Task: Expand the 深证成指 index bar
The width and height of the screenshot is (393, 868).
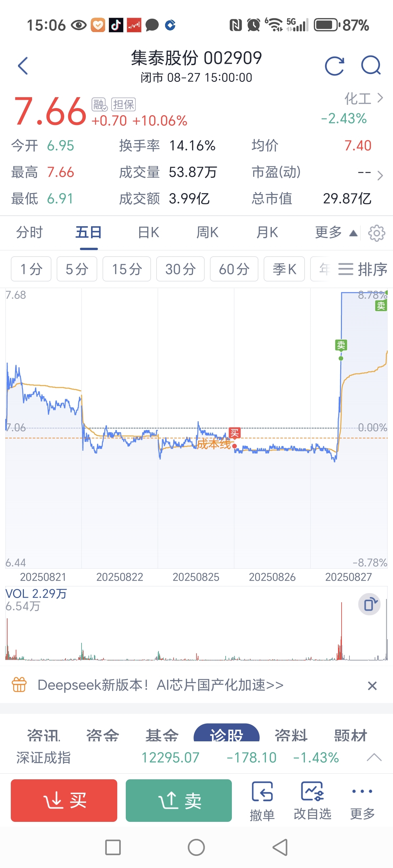Action: click(374, 757)
